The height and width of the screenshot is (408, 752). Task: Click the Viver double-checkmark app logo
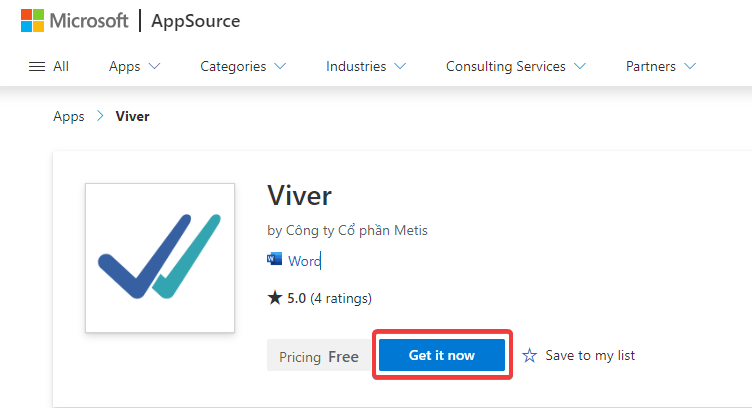coord(160,257)
